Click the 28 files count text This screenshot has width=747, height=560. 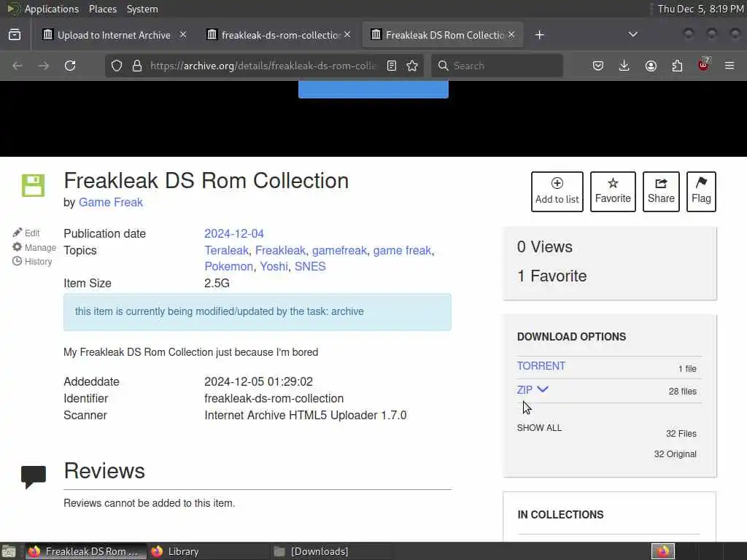coord(682,392)
